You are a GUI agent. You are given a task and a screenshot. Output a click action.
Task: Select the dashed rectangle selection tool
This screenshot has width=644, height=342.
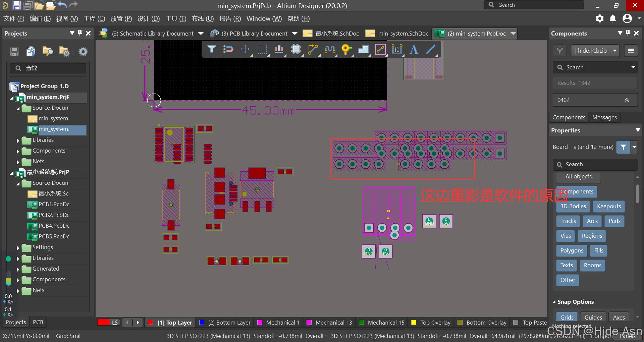click(x=262, y=49)
